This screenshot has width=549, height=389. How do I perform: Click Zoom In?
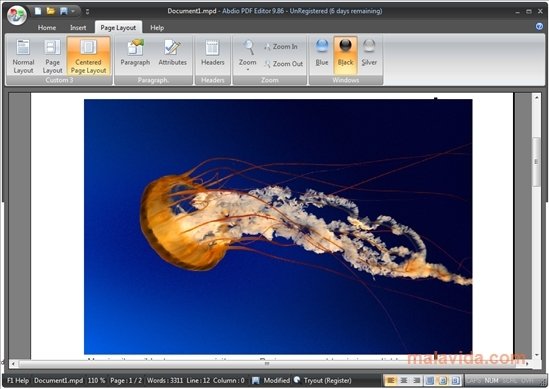280,47
